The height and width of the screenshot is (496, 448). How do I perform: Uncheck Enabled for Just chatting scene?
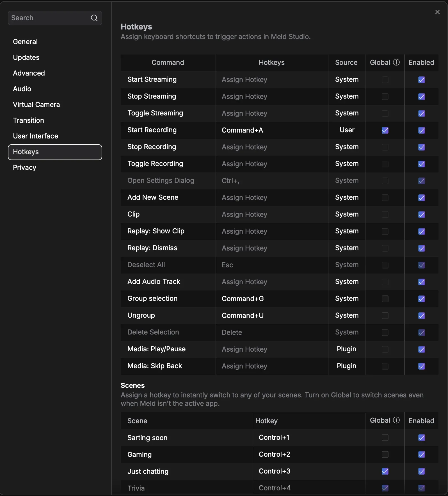422,471
